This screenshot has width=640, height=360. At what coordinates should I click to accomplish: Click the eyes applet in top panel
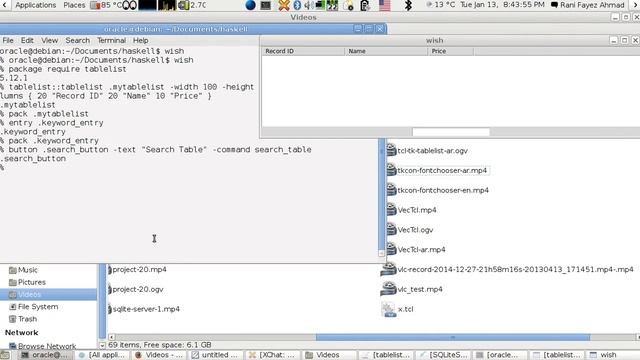pyautogui.click(x=129, y=5)
